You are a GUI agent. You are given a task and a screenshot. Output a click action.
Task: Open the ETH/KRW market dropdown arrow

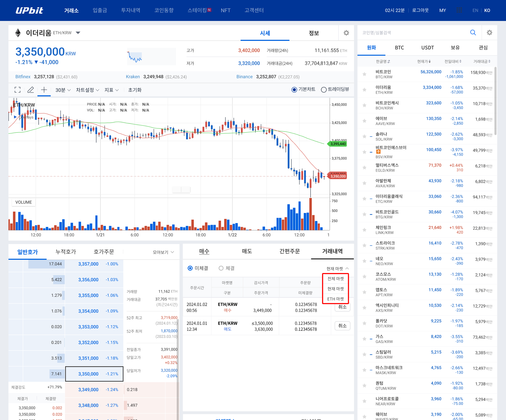click(78, 33)
